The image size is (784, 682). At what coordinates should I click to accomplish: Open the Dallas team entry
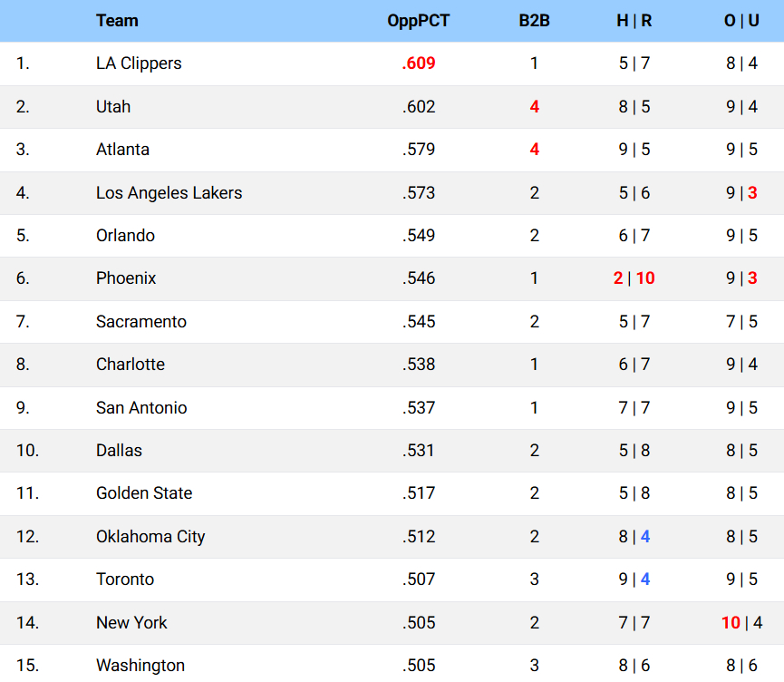pos(119,451)
